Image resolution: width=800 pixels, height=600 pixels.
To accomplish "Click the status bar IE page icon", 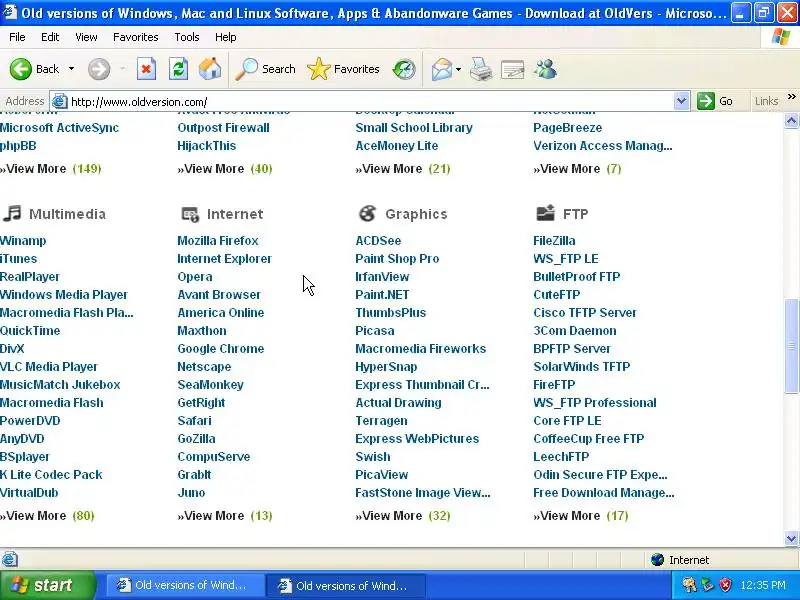I will [9, 560].
